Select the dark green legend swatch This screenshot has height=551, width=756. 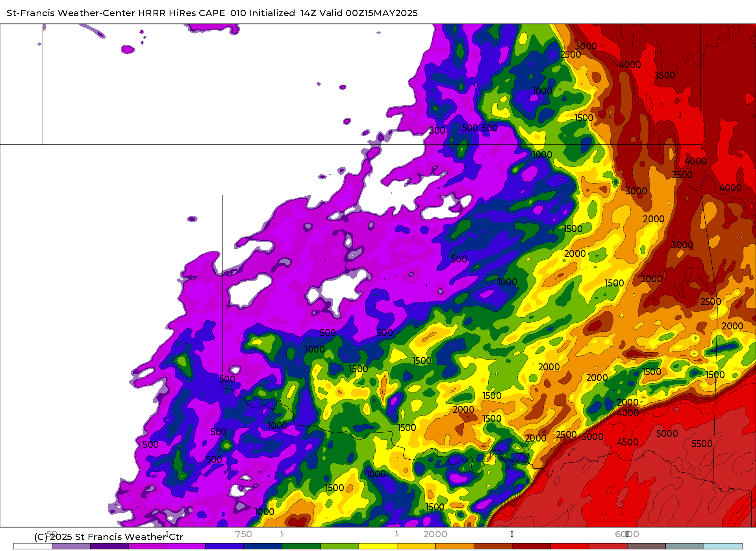click(x=301, y=546)
